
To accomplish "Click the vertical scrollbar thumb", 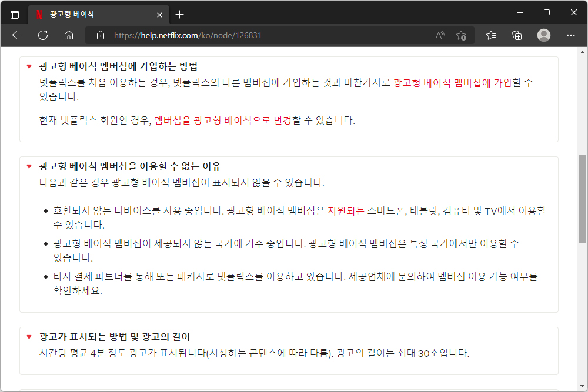I will [582, 198].
